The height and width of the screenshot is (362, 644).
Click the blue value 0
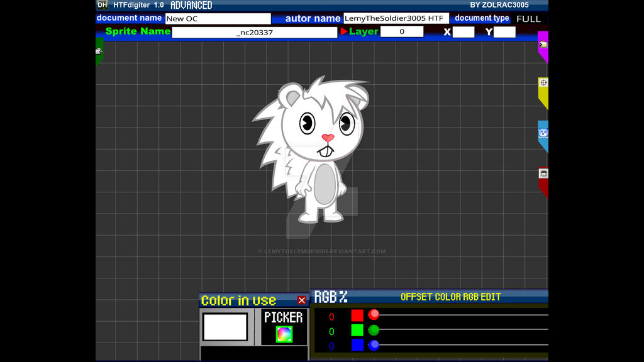[331, 346]
